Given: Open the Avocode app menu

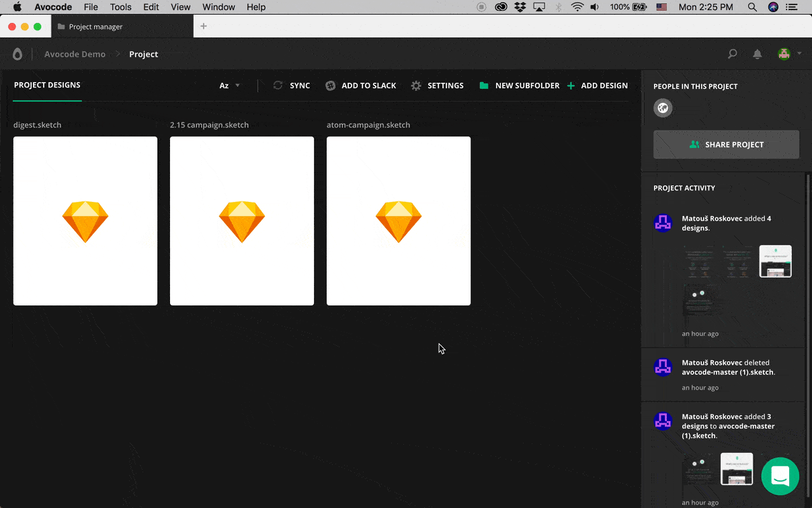Looking at the screenshot, I should click(x=53, y=7).
